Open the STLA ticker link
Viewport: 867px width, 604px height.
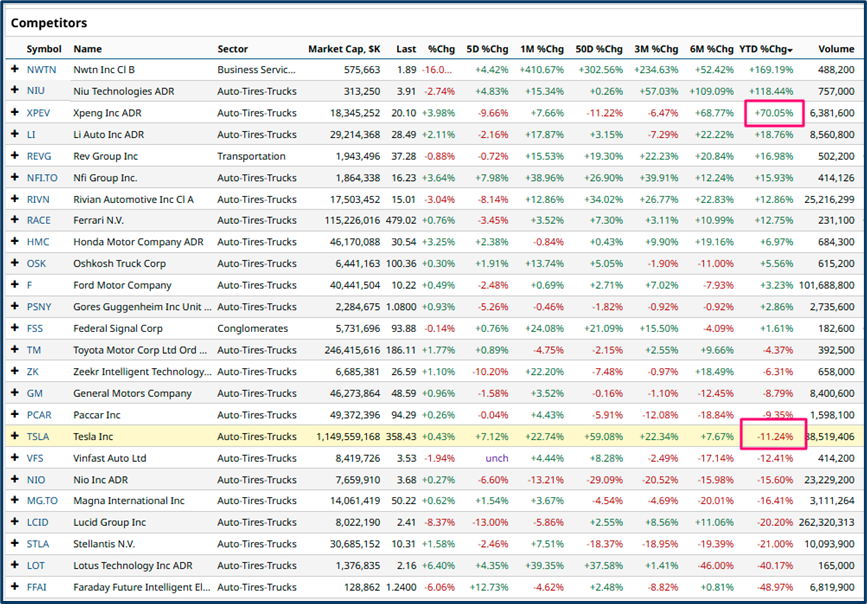[x=37, y=543]
